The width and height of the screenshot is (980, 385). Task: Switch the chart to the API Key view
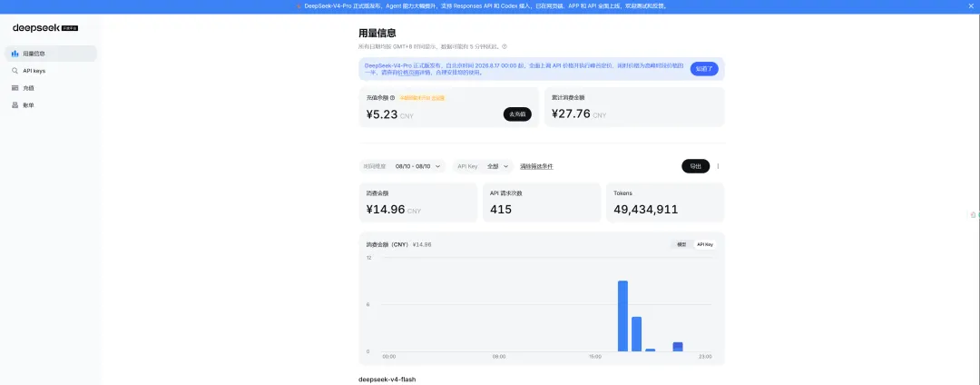[x=704, y=244]
